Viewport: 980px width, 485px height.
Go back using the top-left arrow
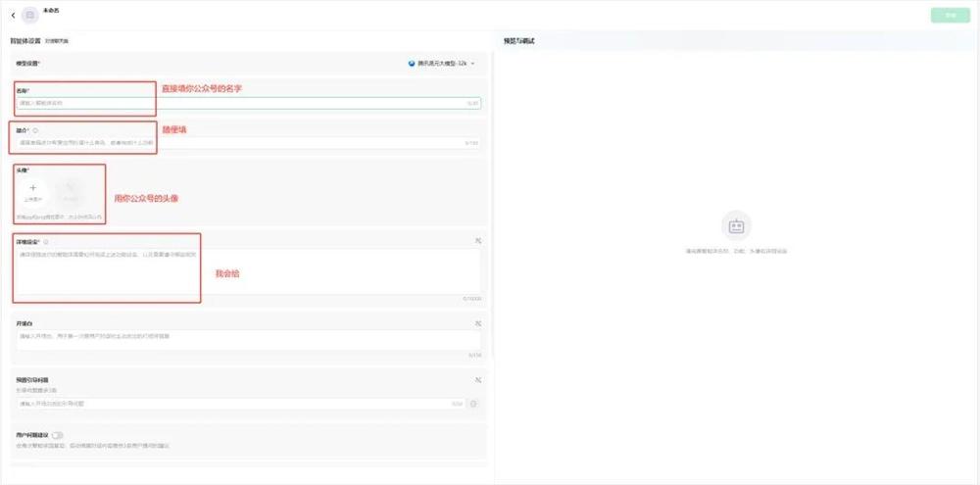click(x=13, y=15)
